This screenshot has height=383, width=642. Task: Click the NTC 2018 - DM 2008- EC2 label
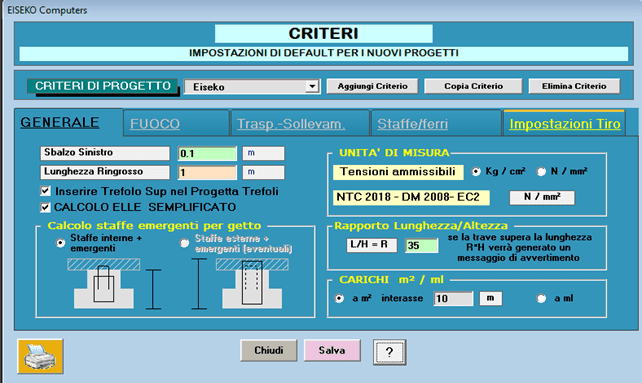[x=411, y=197]
